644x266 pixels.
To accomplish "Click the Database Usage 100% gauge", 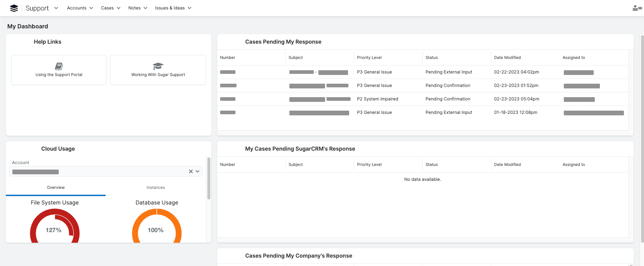I will click(157, 226).
